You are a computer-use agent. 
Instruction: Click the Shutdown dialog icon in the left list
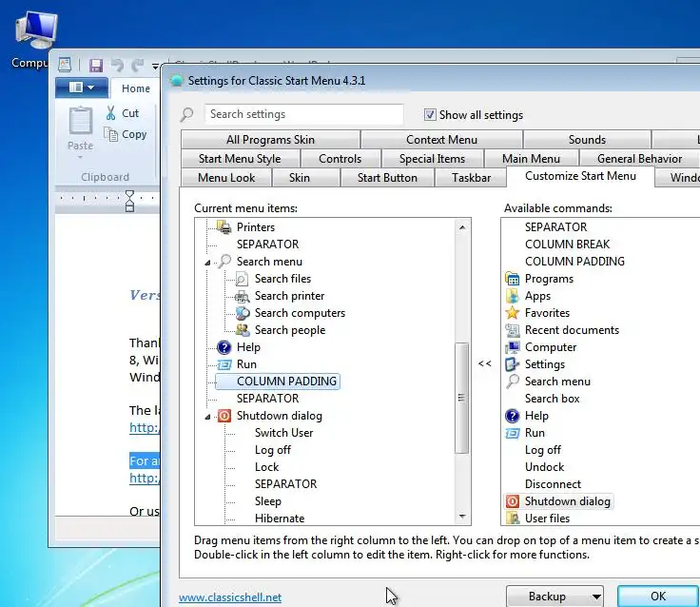(x=224, y=416)
